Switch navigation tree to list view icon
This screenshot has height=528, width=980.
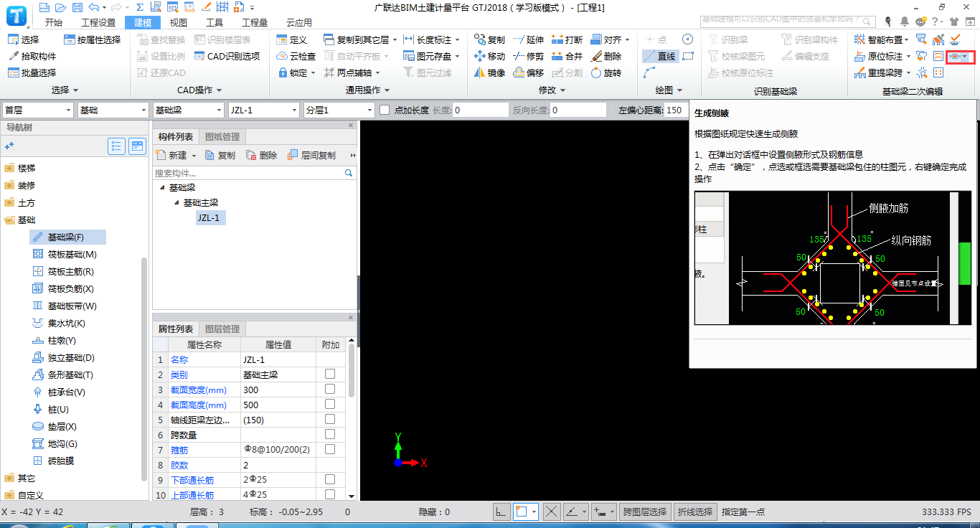(x=117, y=146)
